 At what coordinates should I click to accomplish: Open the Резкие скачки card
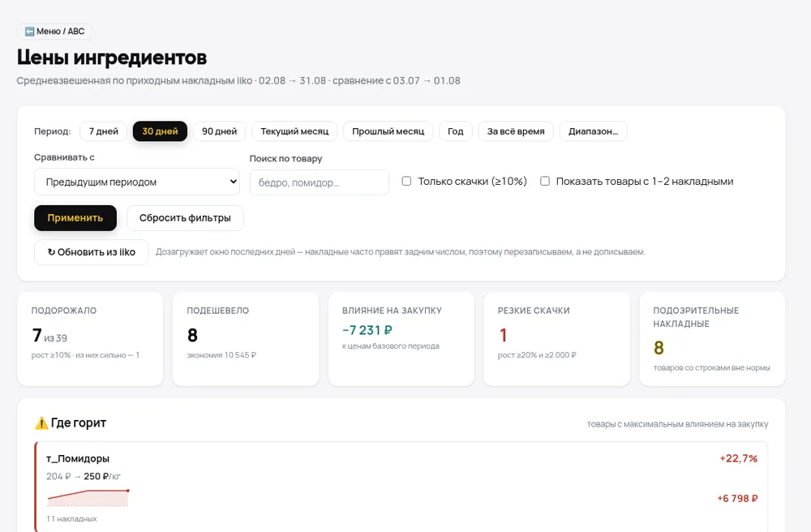point(556,339)
